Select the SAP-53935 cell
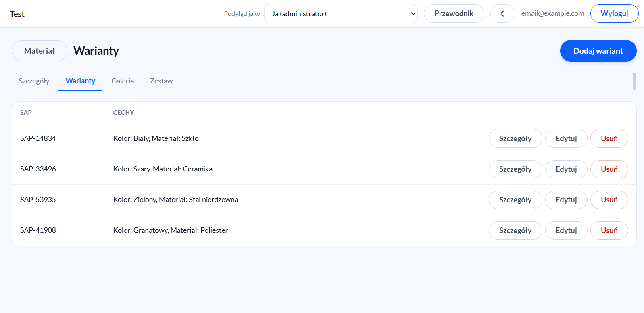644x313 pixels. [x=38, y=200]
